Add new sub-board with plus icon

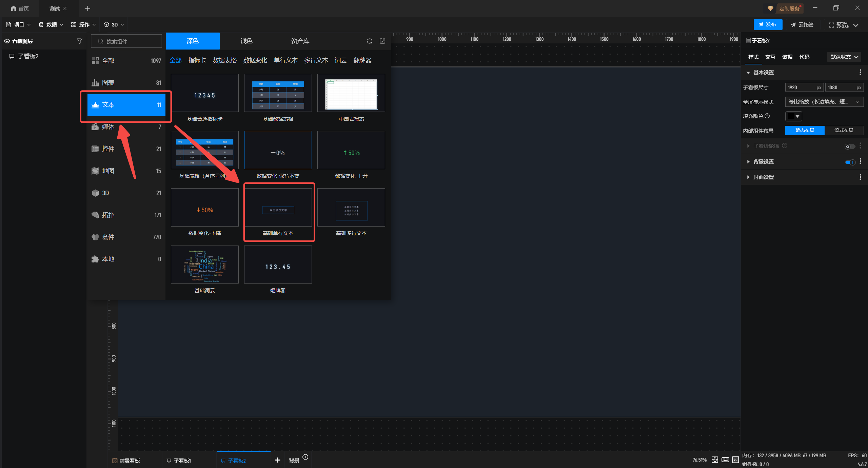pos(277,460)
